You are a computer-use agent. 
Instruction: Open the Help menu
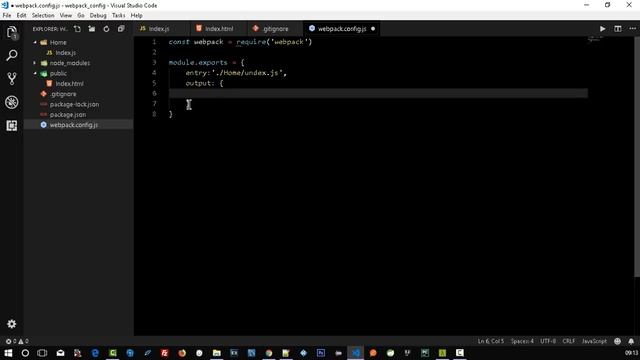tap(137, 16)
